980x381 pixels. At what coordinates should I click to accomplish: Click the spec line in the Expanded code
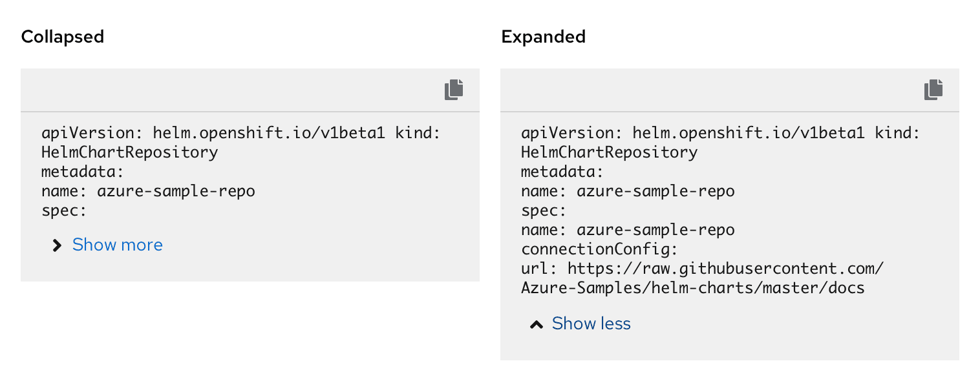click(544, 211)
